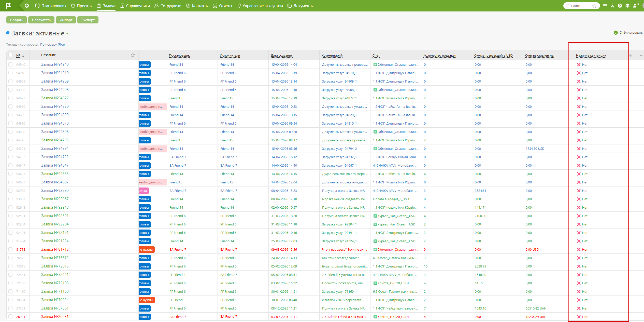This screenshot has width=644, height=322.
Task: Expand the Заявки: активные dropdown arrow
Action: coord(67,34)
